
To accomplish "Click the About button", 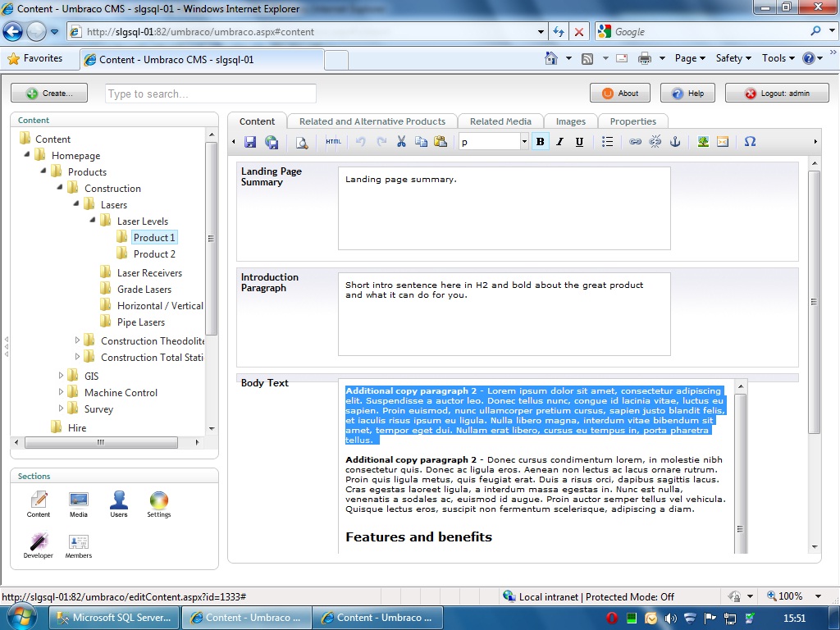I will coord(620,94).
